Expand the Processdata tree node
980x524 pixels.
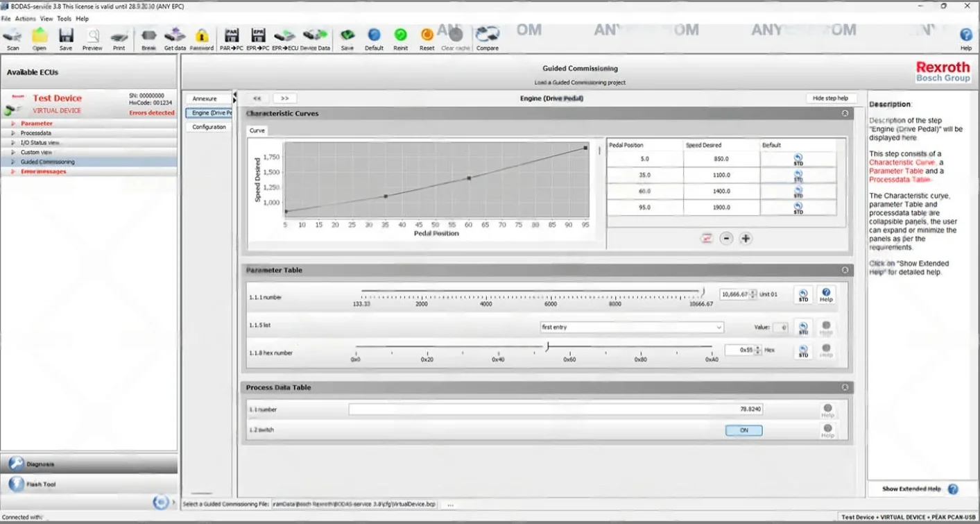(x=12, y=133)
